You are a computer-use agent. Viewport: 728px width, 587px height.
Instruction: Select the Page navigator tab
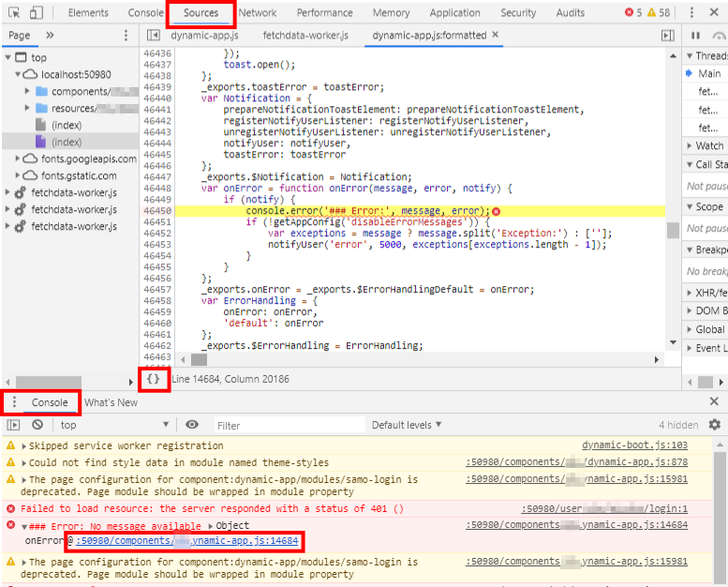(x=19, y=36)
